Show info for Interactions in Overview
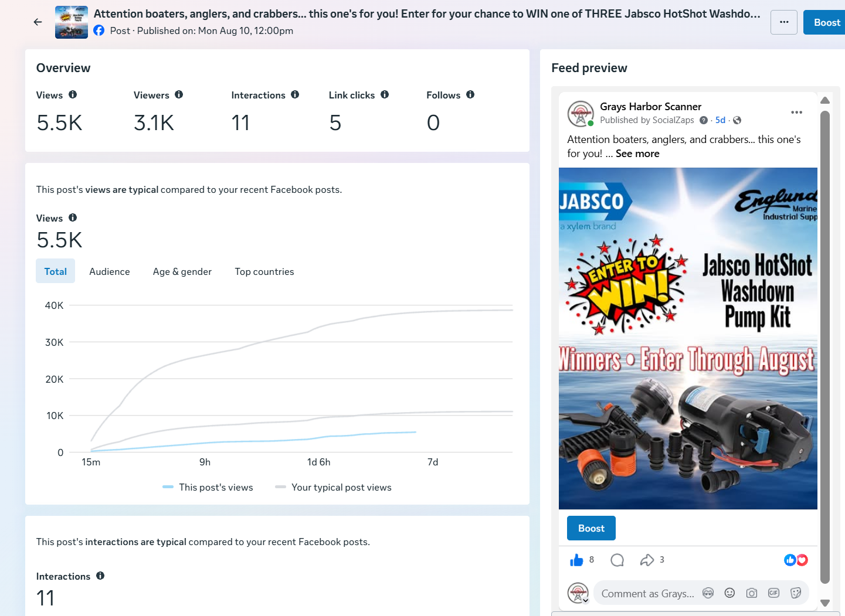Viewport: 845px width, 616px height. pos(295,94)
